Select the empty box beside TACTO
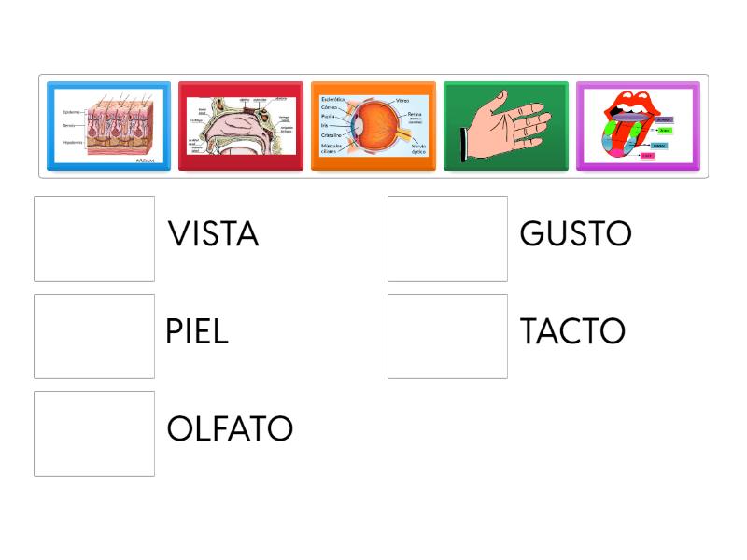Screen dimensions: 747x560 (447, 335)
